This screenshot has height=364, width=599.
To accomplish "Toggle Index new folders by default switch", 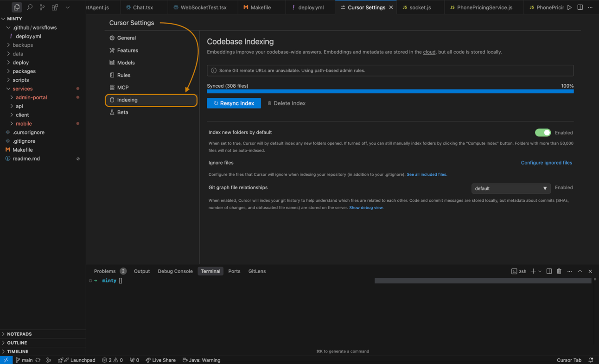I will point(543,133).
